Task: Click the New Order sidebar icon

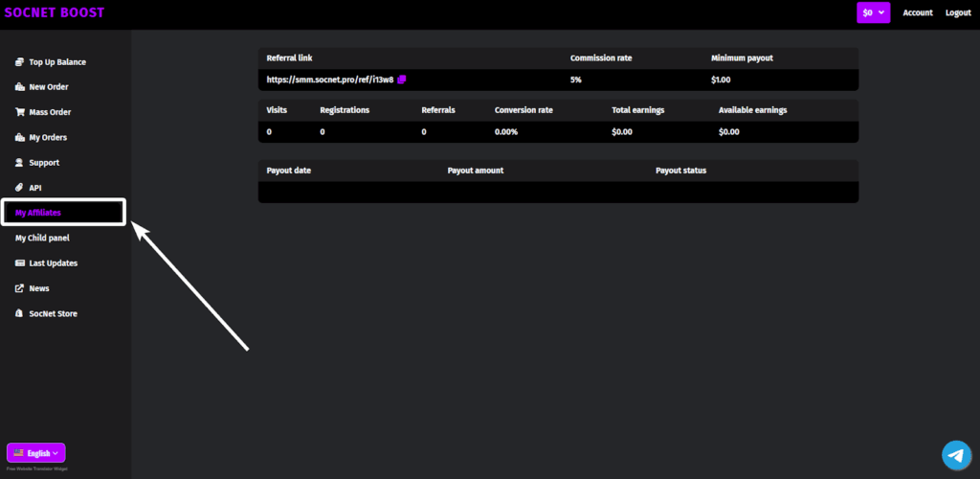Action: click(20, 87)
